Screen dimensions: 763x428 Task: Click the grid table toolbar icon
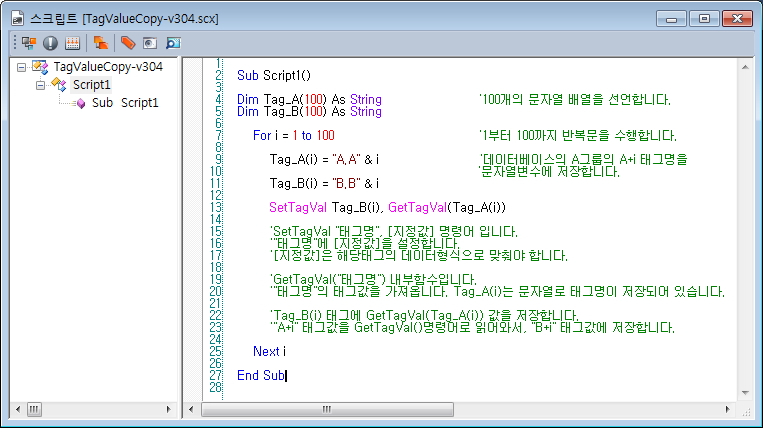(x=73, y=43)
